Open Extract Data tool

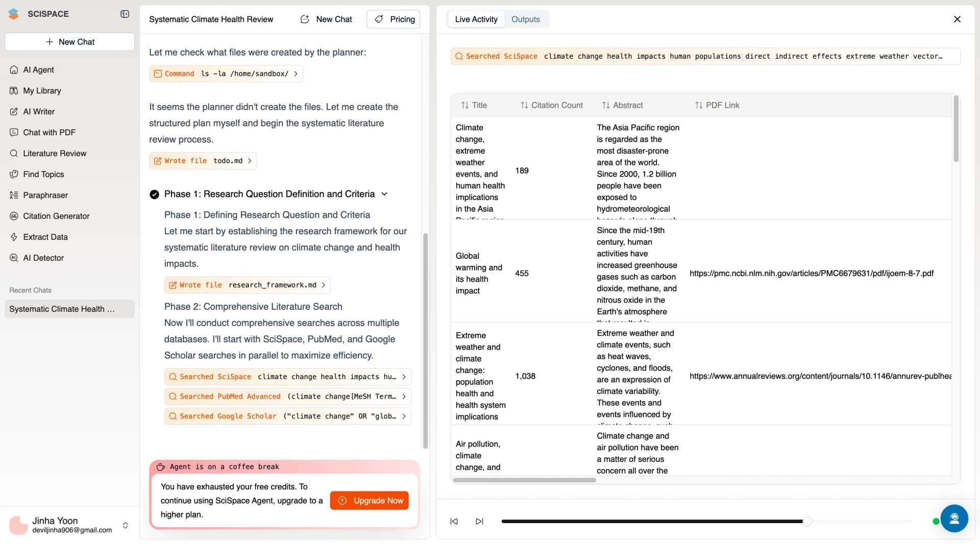coord(69,237)
